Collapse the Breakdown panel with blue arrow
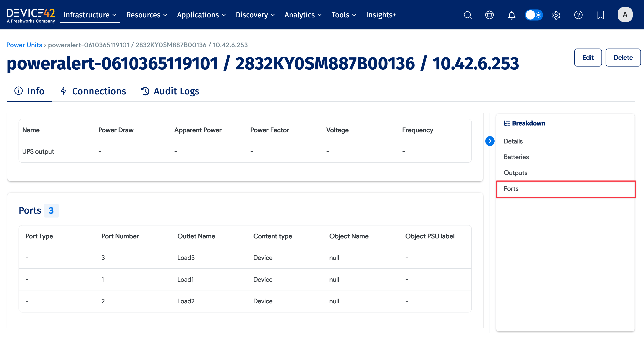This screenshot has width=644, height=338. (x=490, y=141)
